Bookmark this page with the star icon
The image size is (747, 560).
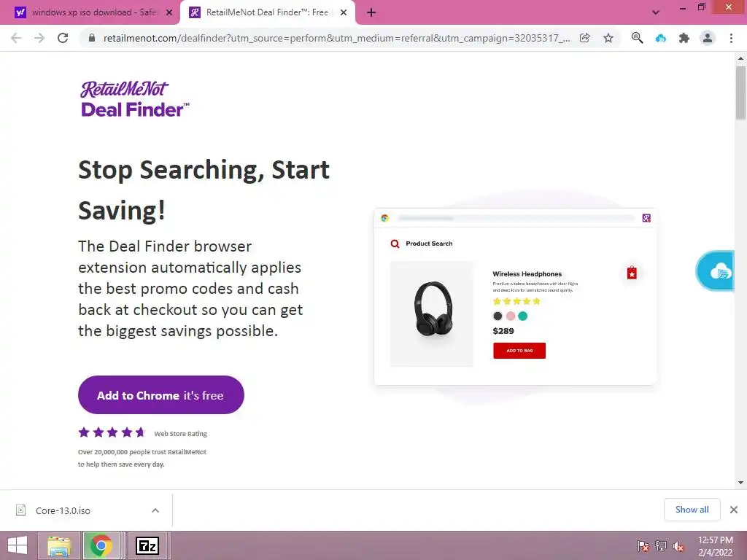point(608,38)
